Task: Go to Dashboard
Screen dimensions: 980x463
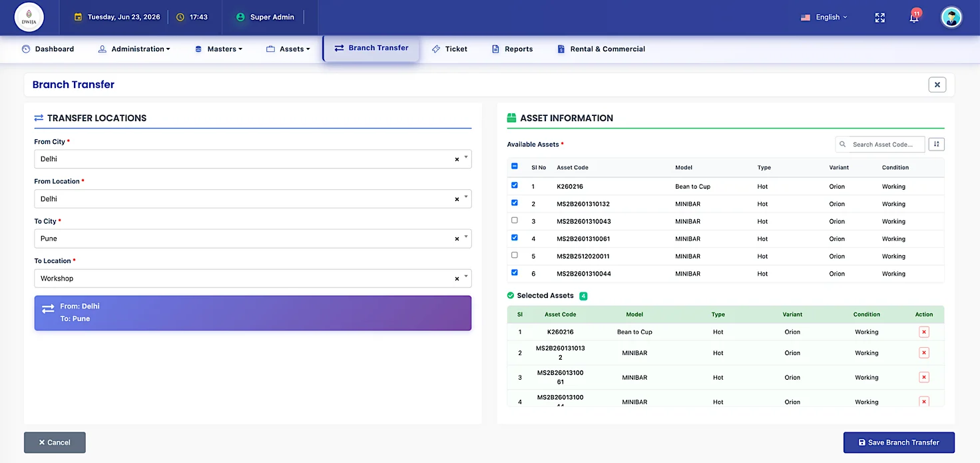Action: (x=48, y=49)
